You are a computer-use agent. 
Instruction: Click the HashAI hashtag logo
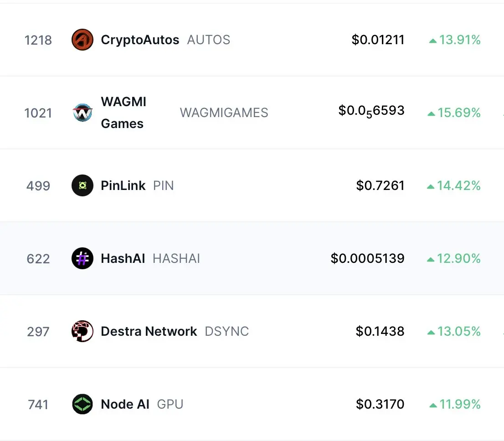(x=82, y=258)
